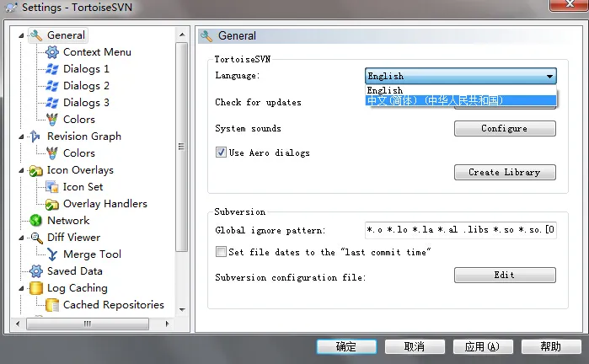This screenshot has height=364, width=589.
Task: Click the tree vertical scrollbar down arrow
Action: 182,310
